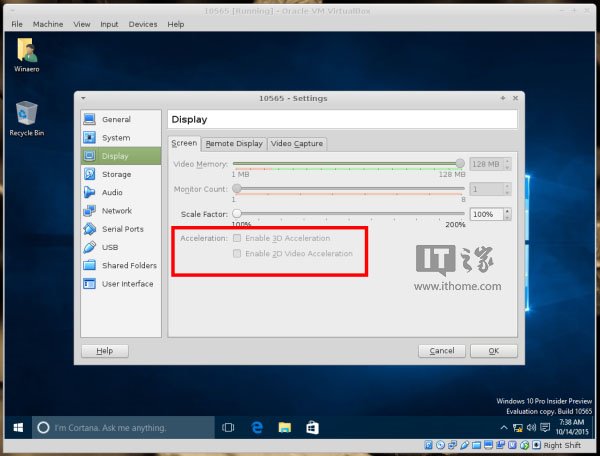Select the General settings category icon
This screenshot has width=600, height=456.
pos(90,119)
